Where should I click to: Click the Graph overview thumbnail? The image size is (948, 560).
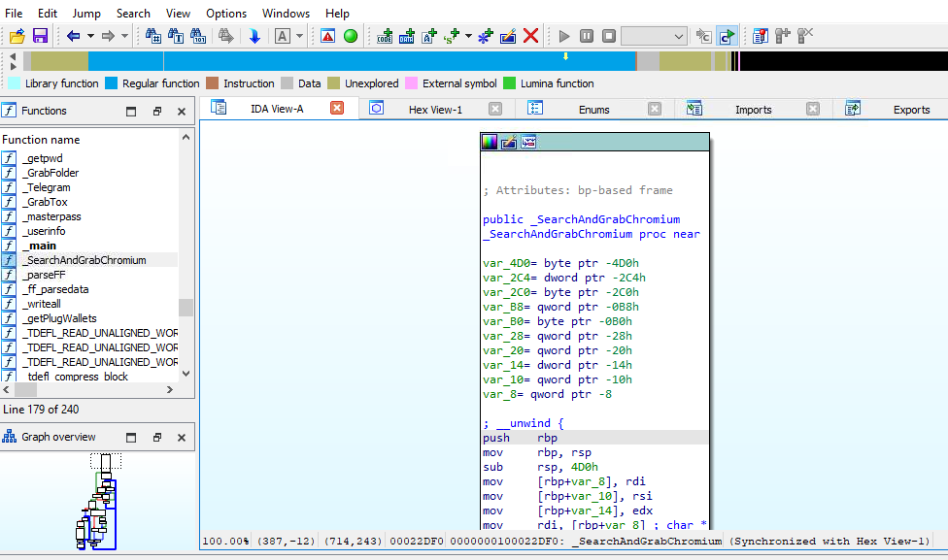[97, 502]
